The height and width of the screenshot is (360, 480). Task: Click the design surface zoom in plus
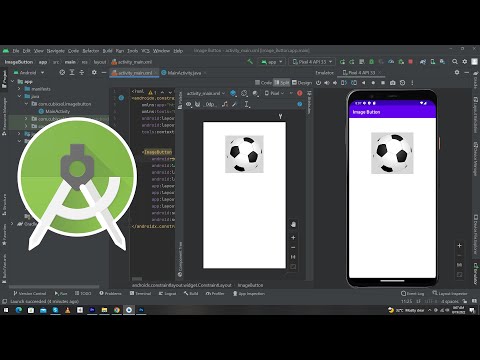[x=293, y=238]
